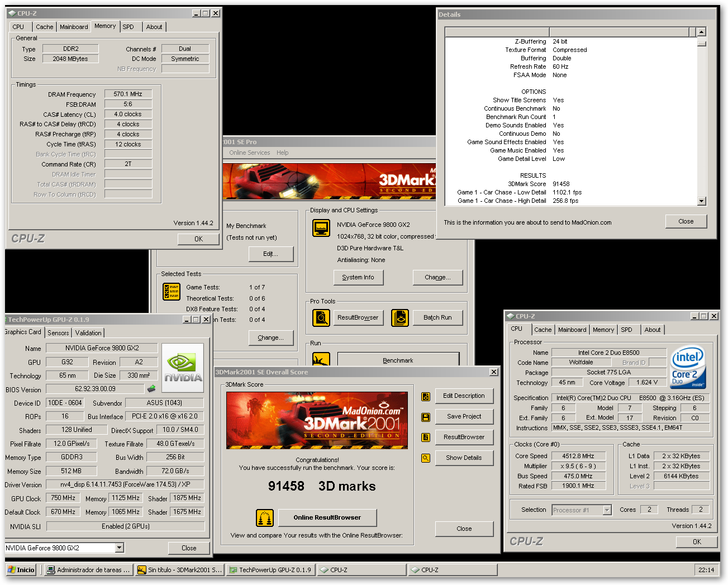The width and height of the screenshot is (728, 585).
Task: Click Close in the Details window
Action: [686, 222]
